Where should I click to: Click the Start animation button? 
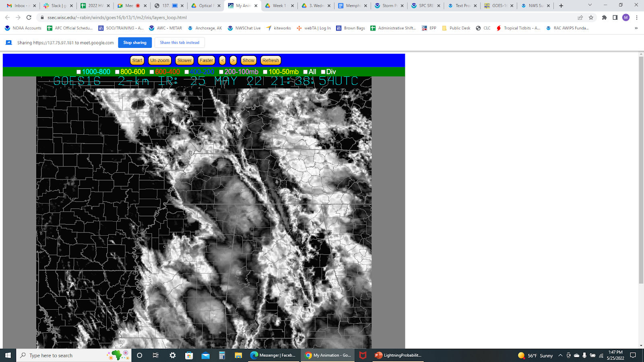tap(137, 60)
